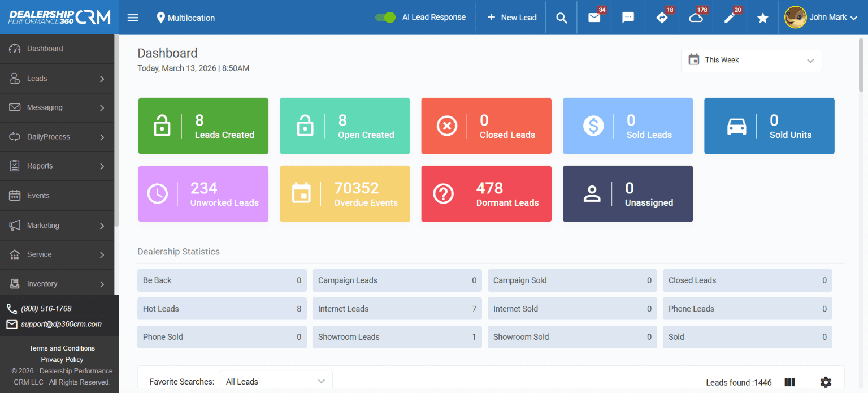Viewport: 868px width, 393px height.
Task: Click the DailyProcess cycle arrows icon
Action: point(15,137)
